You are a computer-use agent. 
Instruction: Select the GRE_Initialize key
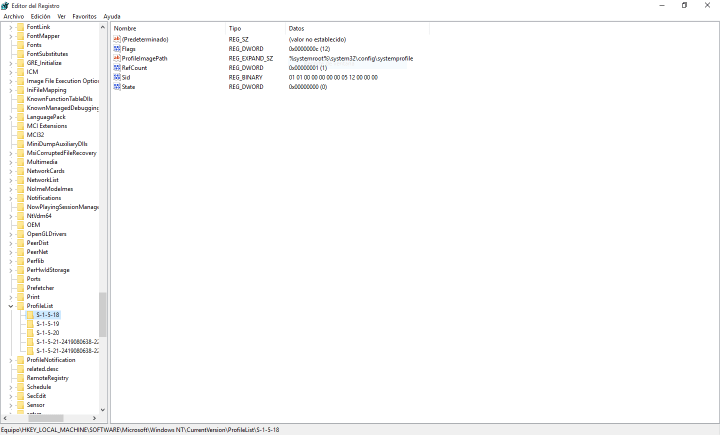tap(44, 63)
